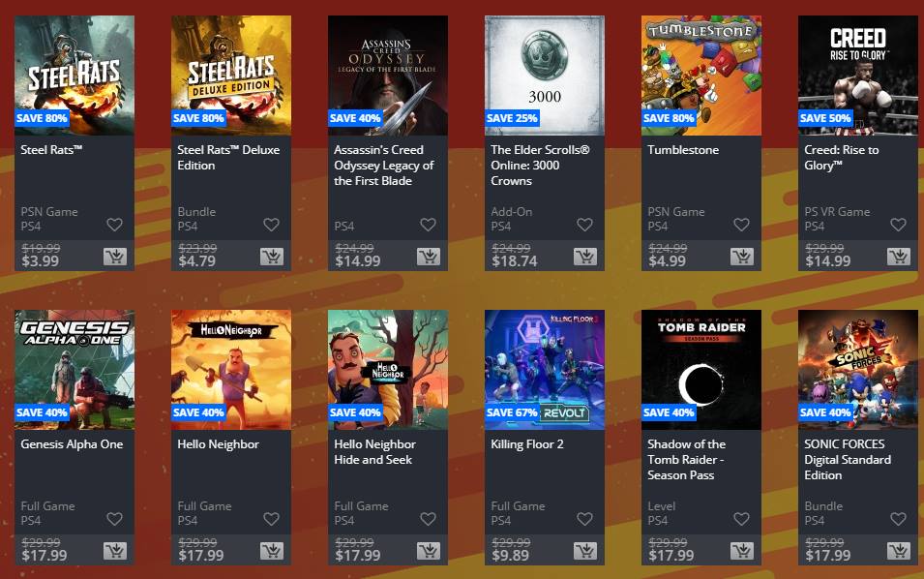Add Steel Rats Deluxe Edition to cart
The height and width of the screenshot is (579, 924).
click(272, 257)
